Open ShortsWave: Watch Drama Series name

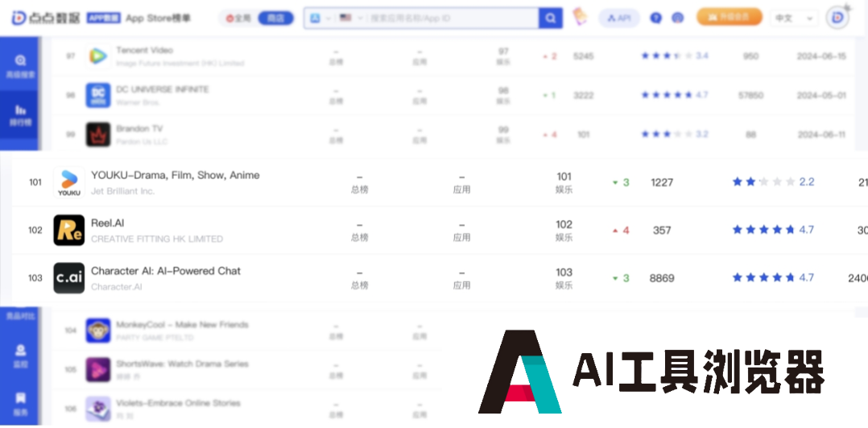pos(182,364)
